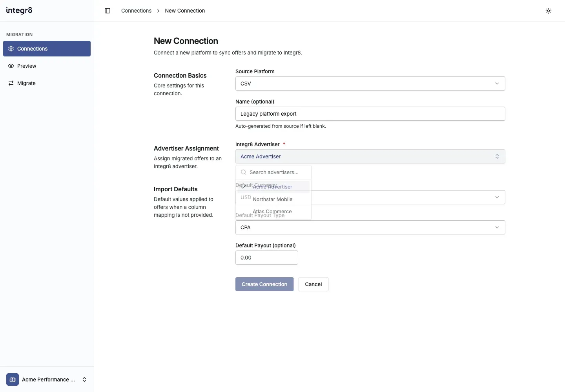Click the Cancel button
Image resolution: width=565 pixels, height=392 pixels.
click(x=313, y=284)
